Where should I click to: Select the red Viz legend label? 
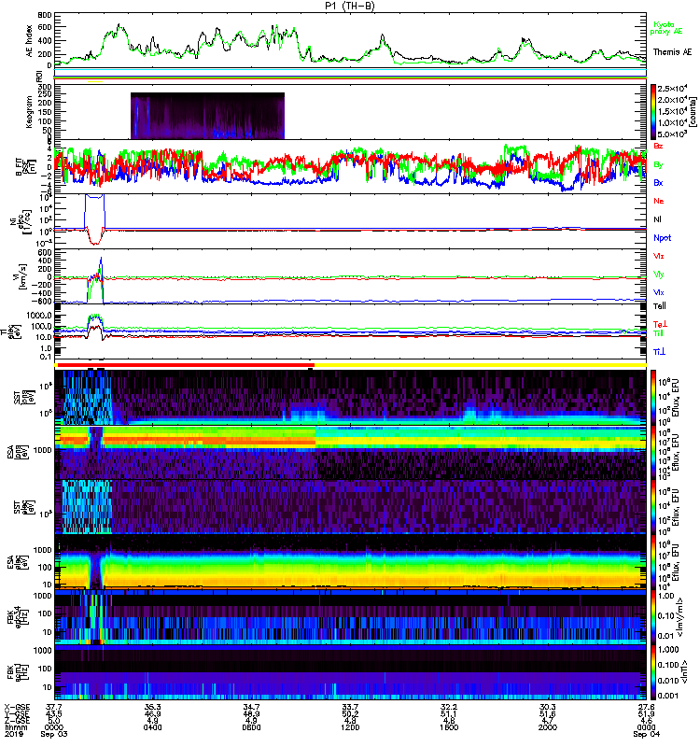(x=659, y=256)
